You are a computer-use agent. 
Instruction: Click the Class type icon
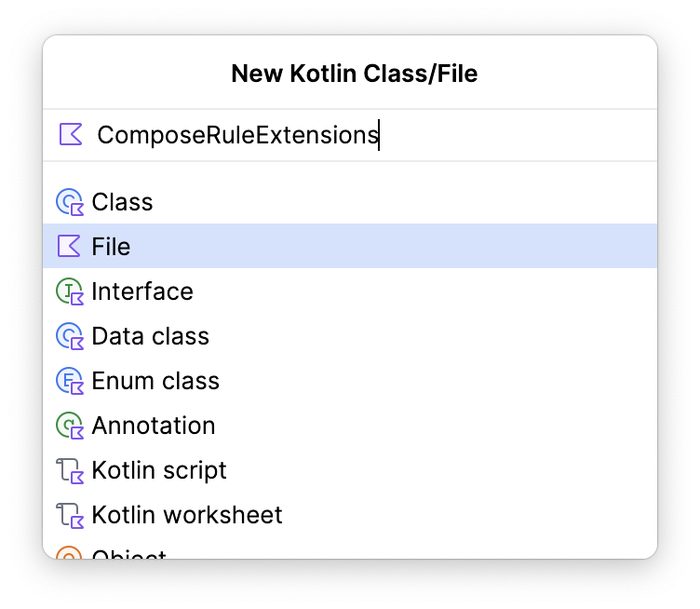pos(70,202)
